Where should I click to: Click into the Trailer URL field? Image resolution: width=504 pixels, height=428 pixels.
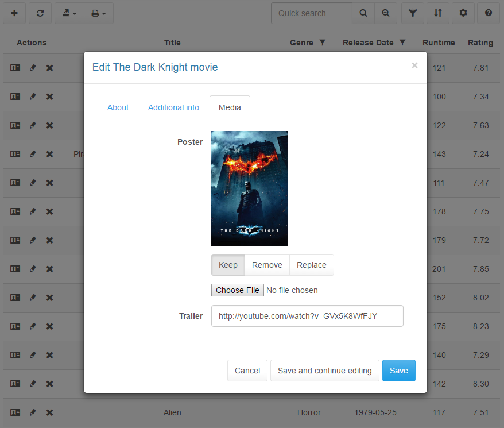coord(307,315)
